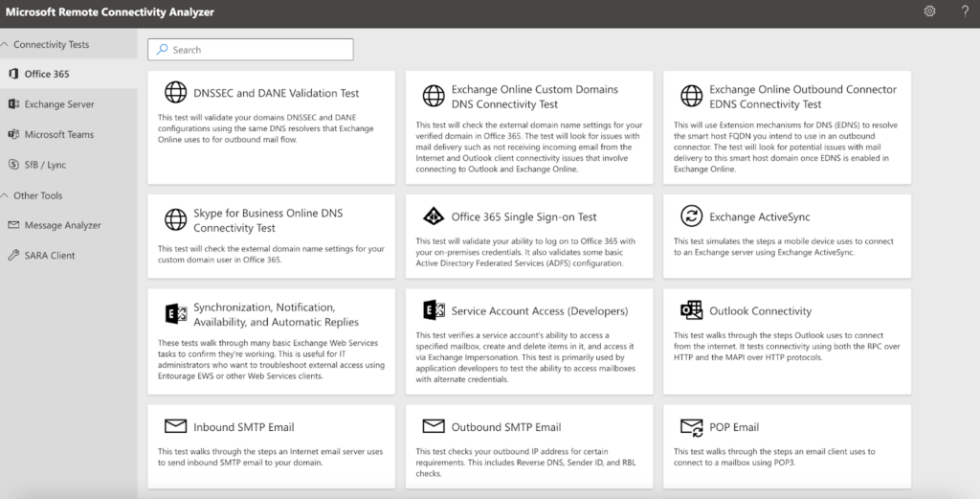Open Office 365 Single Sign-on Test
The width and height of the screenshot is (980, 499).
523,217
